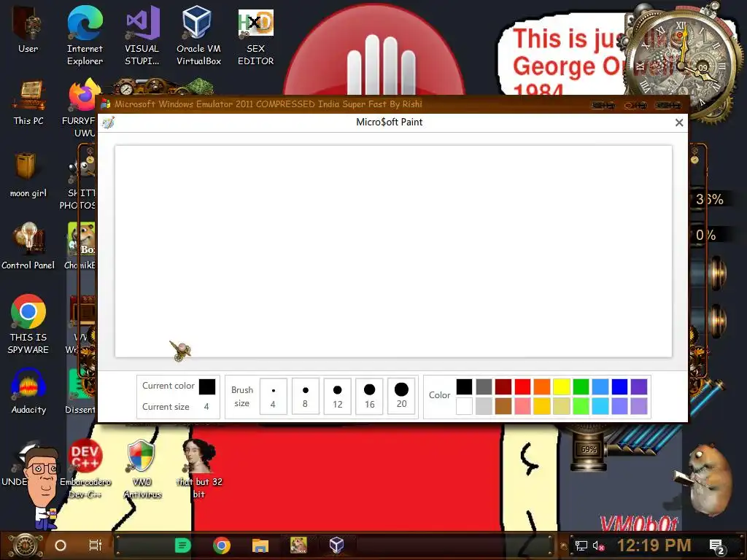Open Task View on taskbar
This screenshot has height=560, width=747.
[96, 545]
